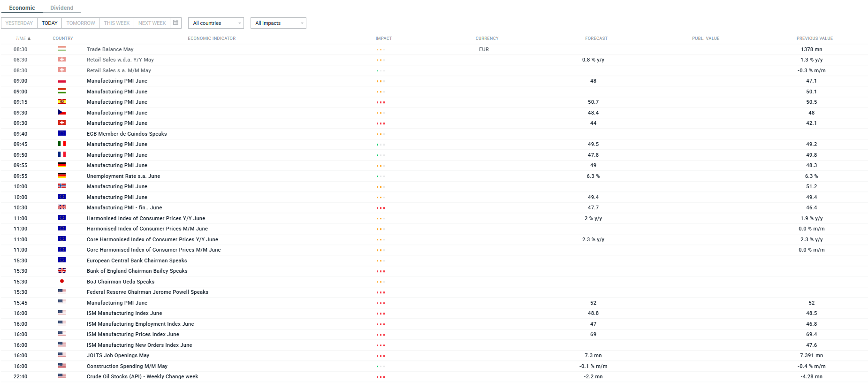Select the TOMORROW date filter
This screenshot has width=868, height=383.
[x=81, y=23]
